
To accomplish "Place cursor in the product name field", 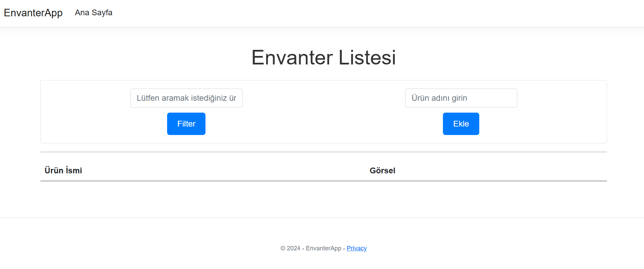I will [461, 98].
